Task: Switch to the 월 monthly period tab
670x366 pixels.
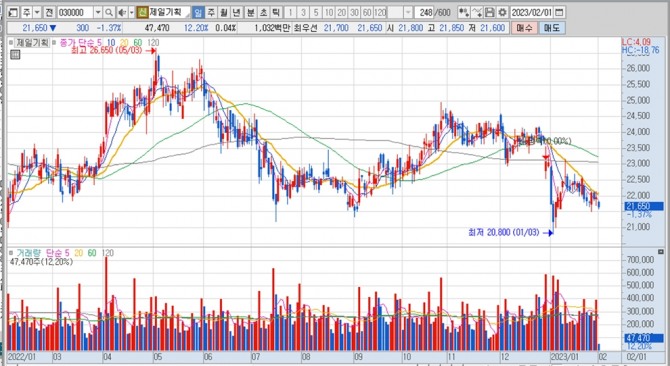Action: point(223,12)
